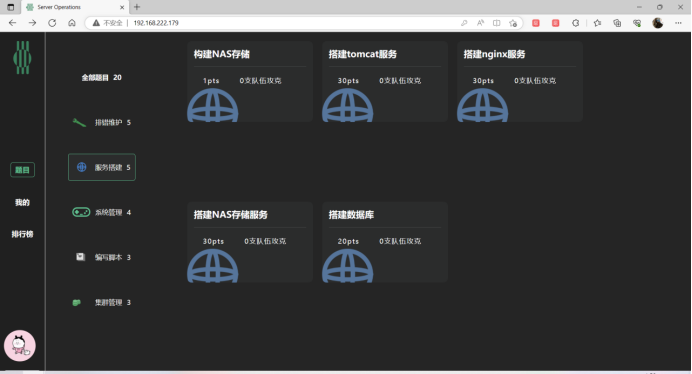Open the 搭建数据库 challenge card
The image size is (692, 374).
pyautogui.click(x=385, y=242)
